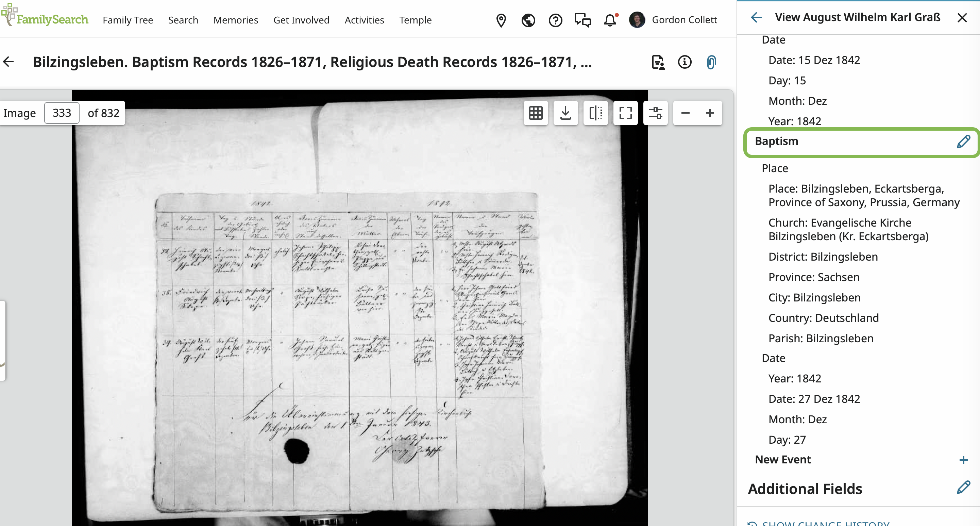Zoom out of the document image
Screen dimensions: 980x526
[x=685, y=113]
